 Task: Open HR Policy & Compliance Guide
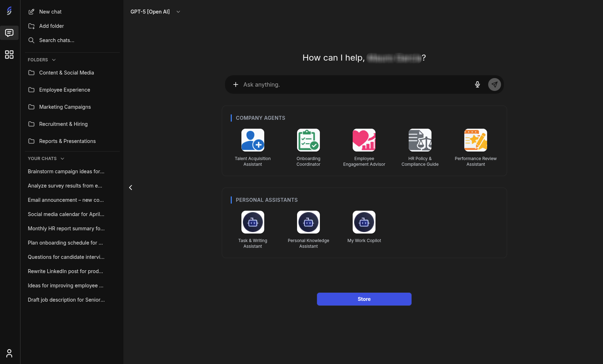420,140
